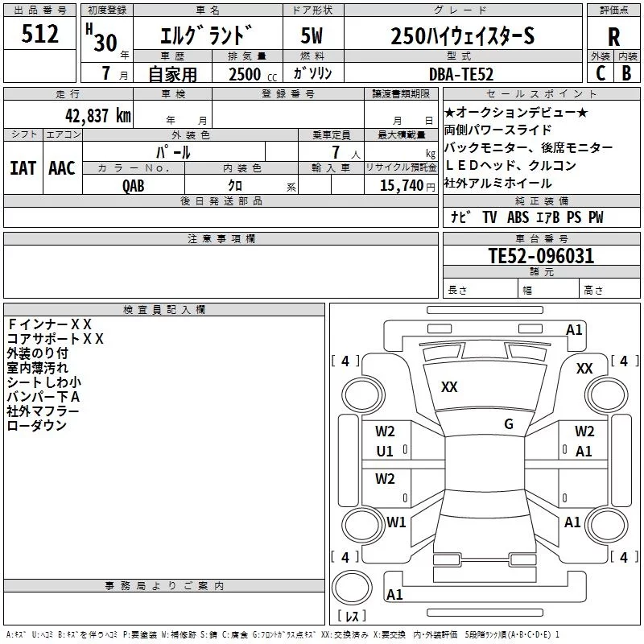Click the PW equipment entry
The height and width of the screenshot is (644, 644).
pyautogui.click(x=596, y=217)
